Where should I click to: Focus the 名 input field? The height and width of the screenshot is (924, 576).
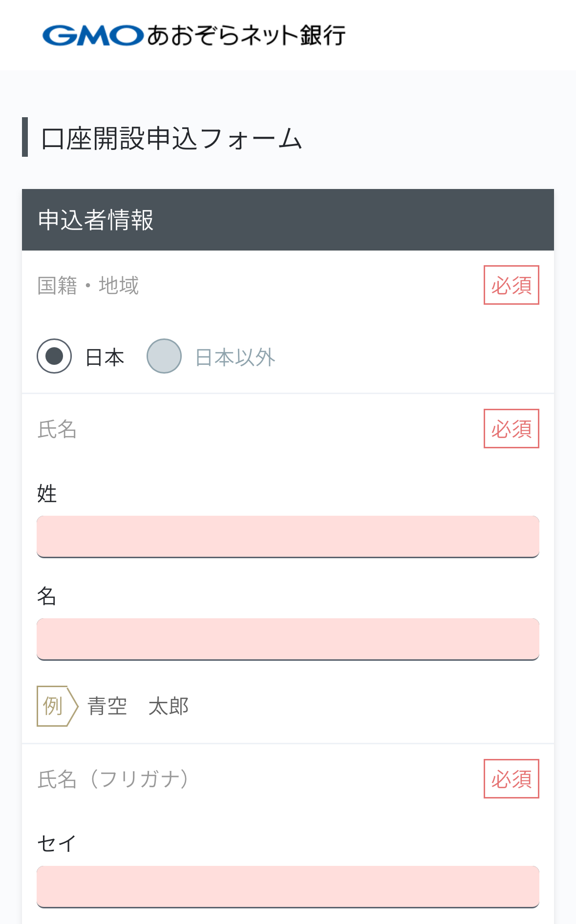point(288,639)
